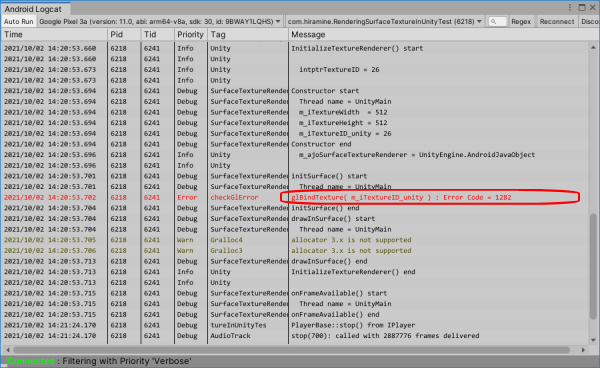Select the InitializeTextureRenderer() end message

click(x=353, y=272)
